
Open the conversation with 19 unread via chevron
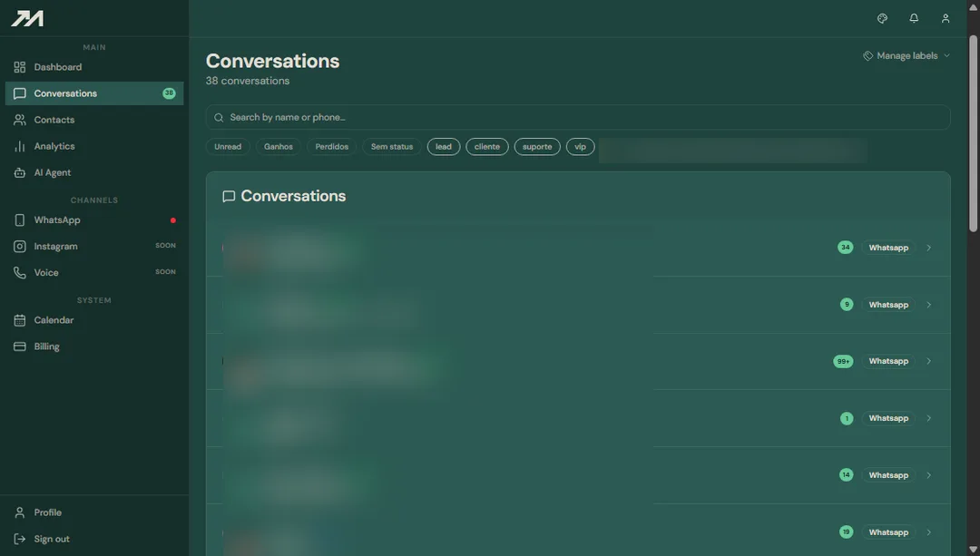tap(929, 532)
